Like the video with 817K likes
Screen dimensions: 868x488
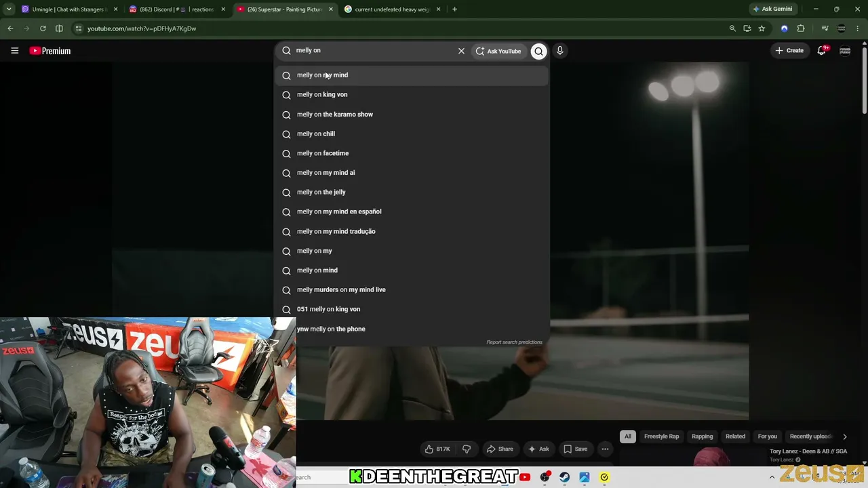tap(437, 449)
